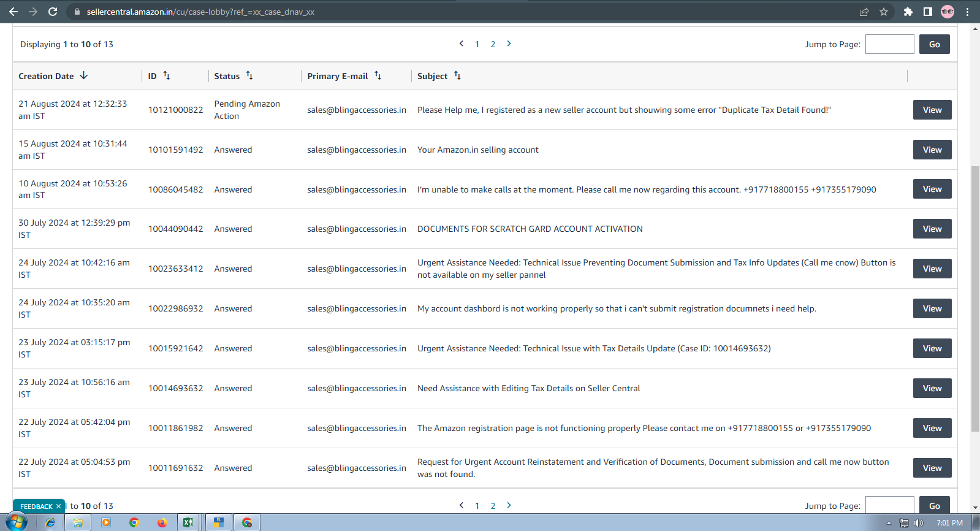This screenshot has width=980, height=531.
Task: Select page 2 in top pagination
Action: pyautogui.click(x=493, y=44)
